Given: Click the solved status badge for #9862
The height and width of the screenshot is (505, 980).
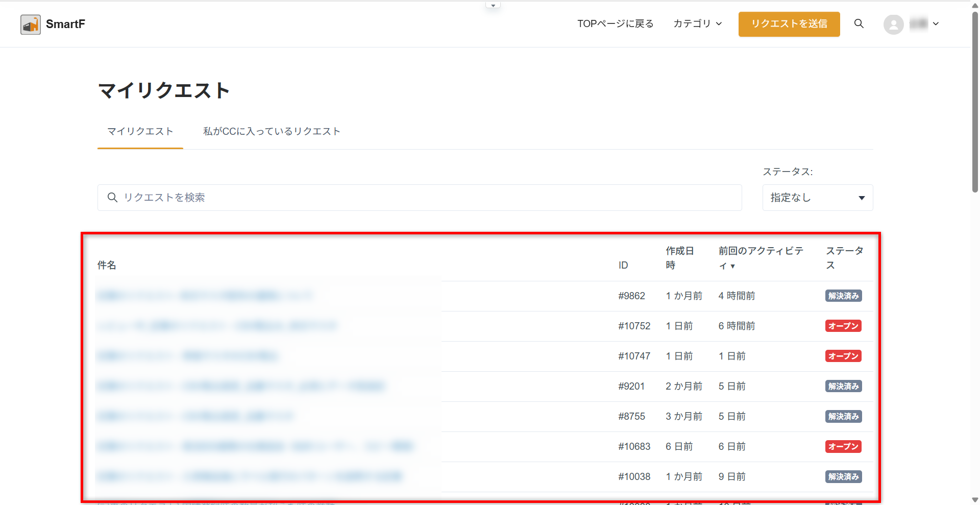Looking at the screenshot, I should click(x=843, y=296).
